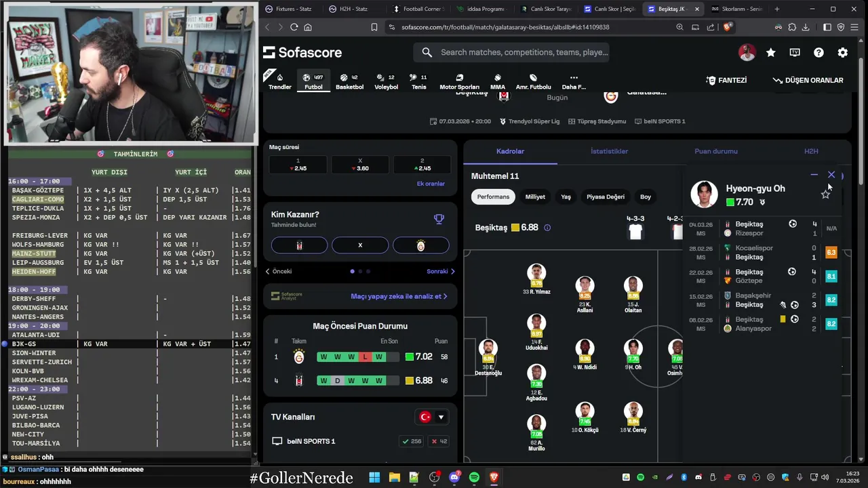This screenshot has height=488, width=868.
Task: Open Spotify from taskbar
Action: click(x=474, y=477)
